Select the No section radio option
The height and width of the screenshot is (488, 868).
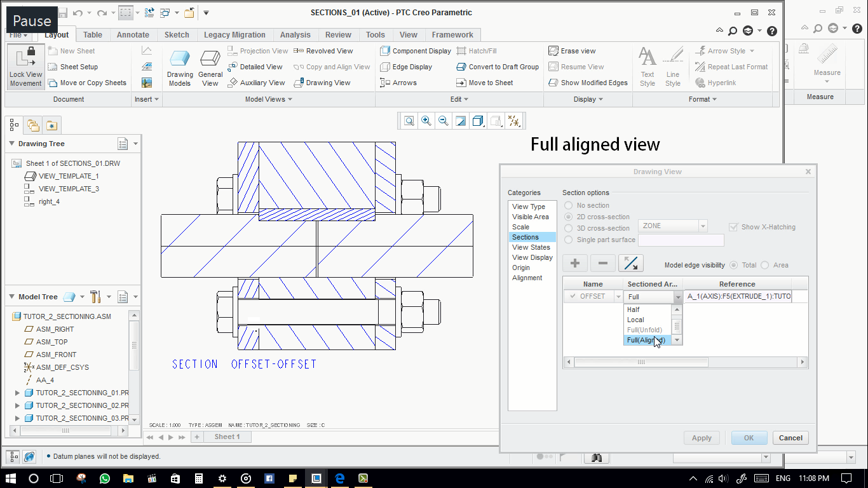pos(569,205)
